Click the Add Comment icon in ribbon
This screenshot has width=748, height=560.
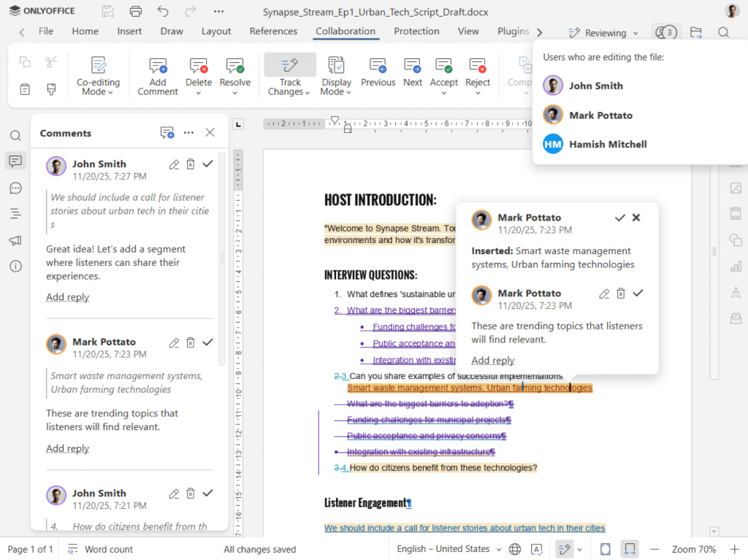coord(158,66)
